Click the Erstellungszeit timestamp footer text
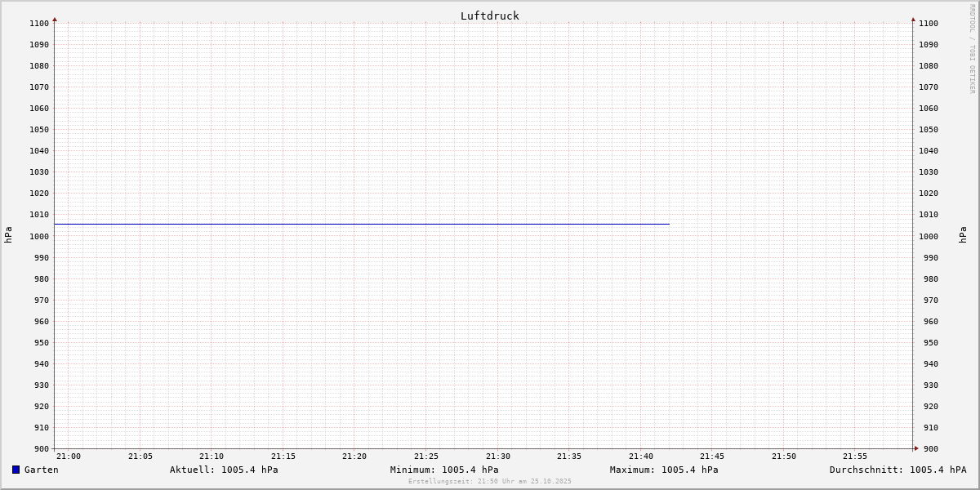Screen dimensions: 980x490 [x=490, y=481]
